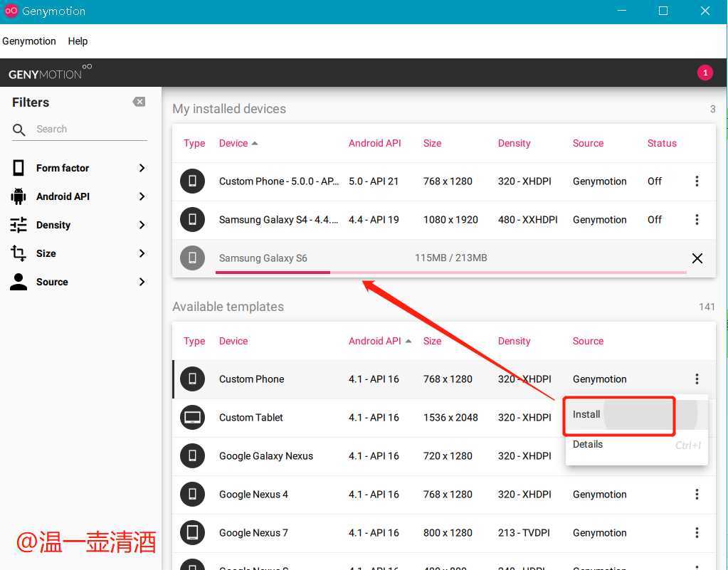Click the Google Galaxy Nexus device icon

[x=192, y=456]
